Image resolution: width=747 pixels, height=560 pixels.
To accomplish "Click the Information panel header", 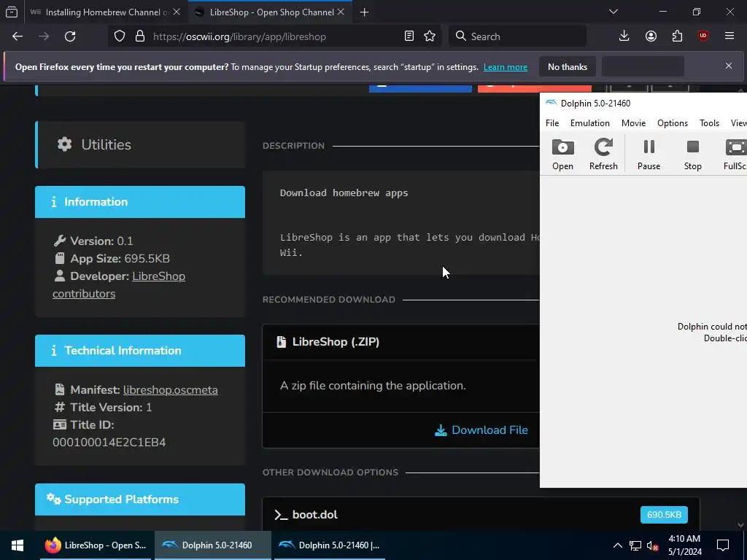I will (x=140, y=202).
